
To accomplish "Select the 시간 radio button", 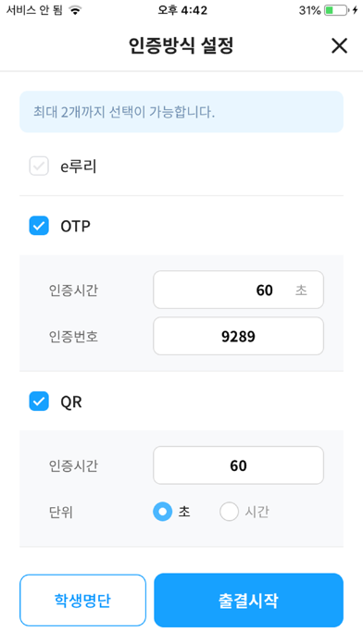I will (x=229, y=512).
